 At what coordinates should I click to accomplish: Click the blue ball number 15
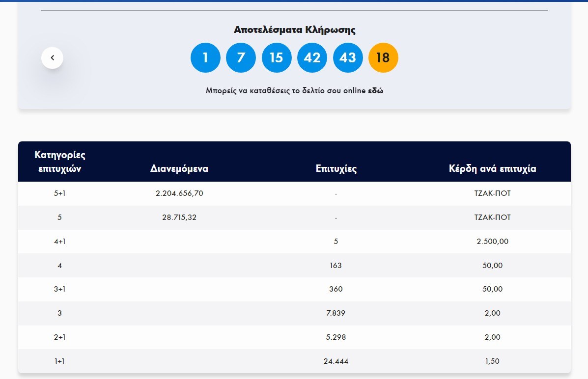click(x=277, y=58)
